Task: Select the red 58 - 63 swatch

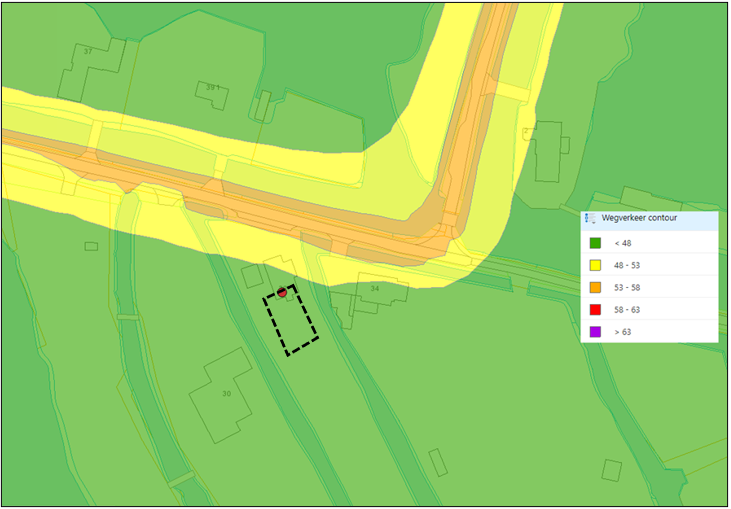Action: pos(595,310)
